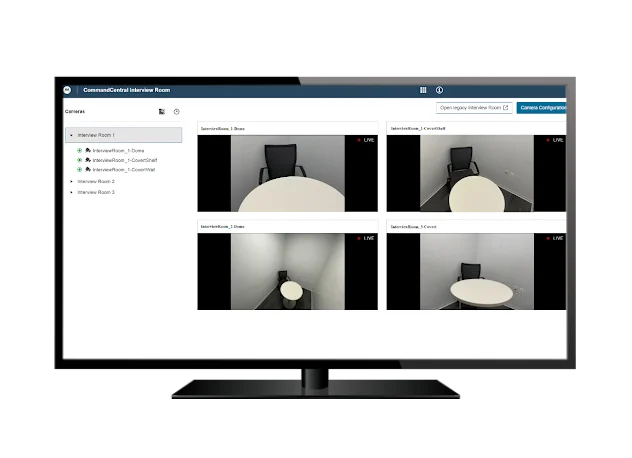Click the recordings icon beside Cameras
The height and width of the screenshot is (458, 632).
point(162,112)
